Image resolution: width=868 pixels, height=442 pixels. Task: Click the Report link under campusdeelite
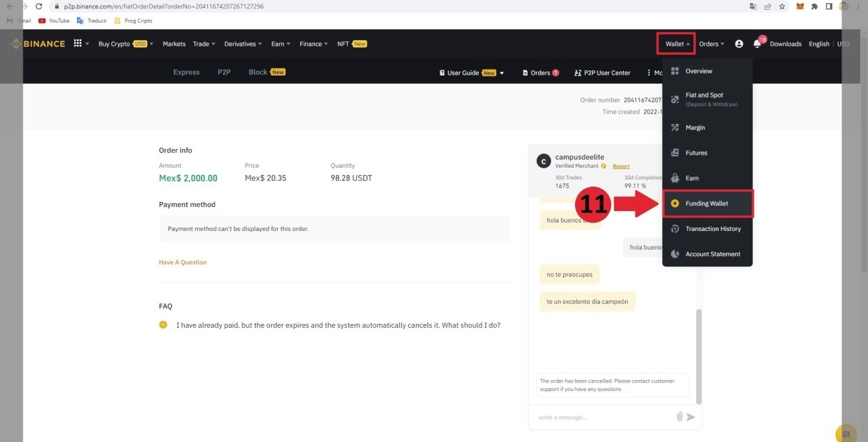[621, 166]
